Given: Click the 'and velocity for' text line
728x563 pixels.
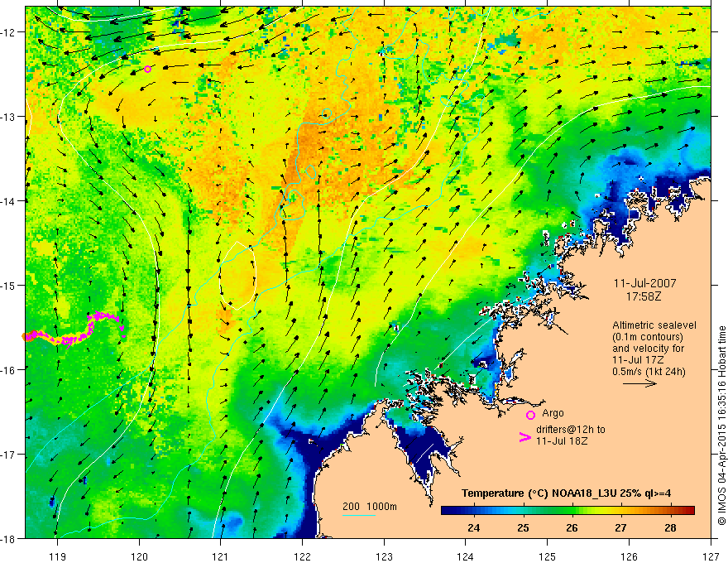Looking at the screenshot, I should pyautogui.click(x=648, y=349).
